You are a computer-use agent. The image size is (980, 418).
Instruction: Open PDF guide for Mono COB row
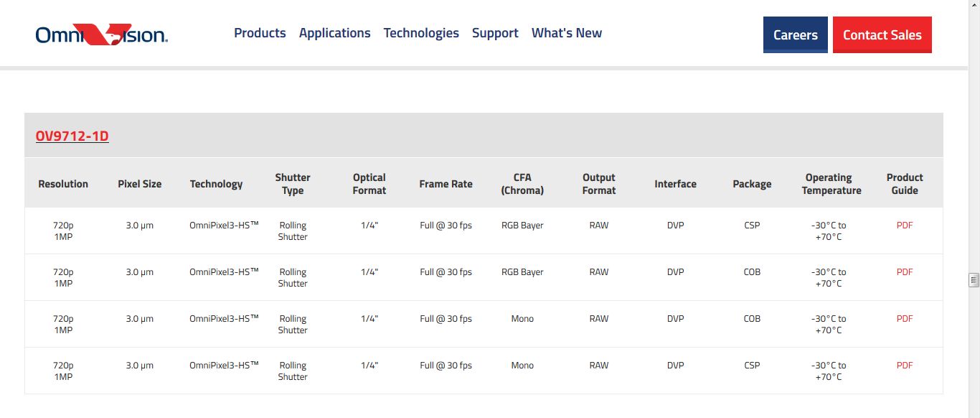tap(905, 319)
